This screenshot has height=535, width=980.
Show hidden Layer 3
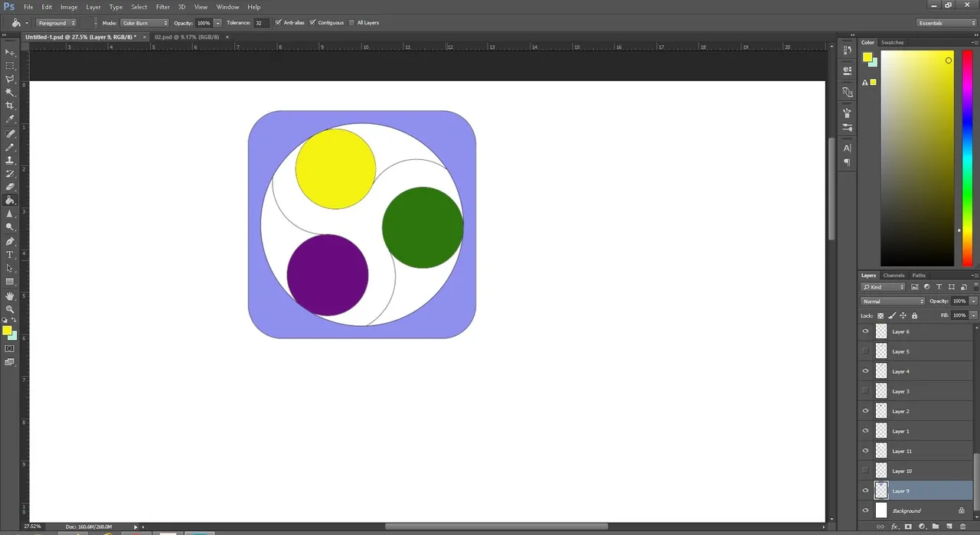coord(866,391)
